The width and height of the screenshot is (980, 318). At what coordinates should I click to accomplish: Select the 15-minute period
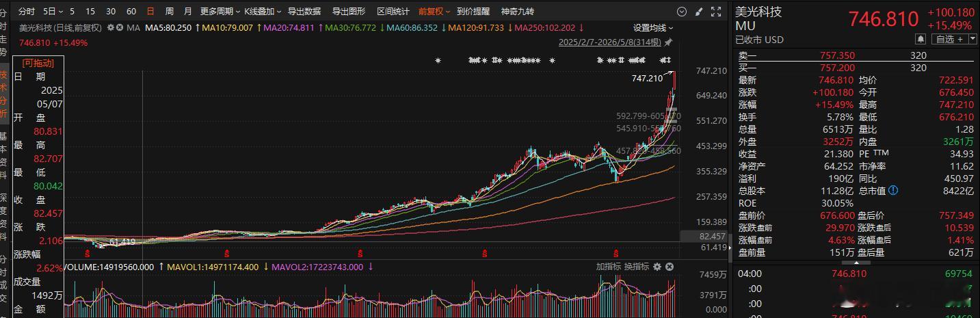tap(92, 12)
